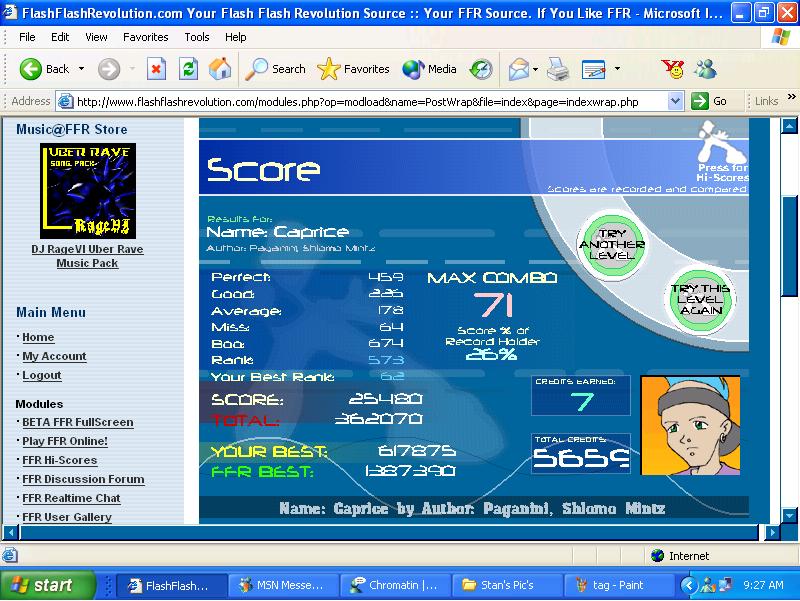Open the Mail toolbar icon

pyautogui.click(x=519, y=69)
